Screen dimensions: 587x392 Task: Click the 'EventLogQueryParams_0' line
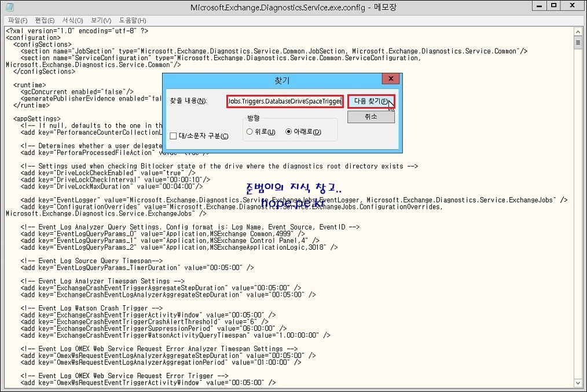point(163,234)
